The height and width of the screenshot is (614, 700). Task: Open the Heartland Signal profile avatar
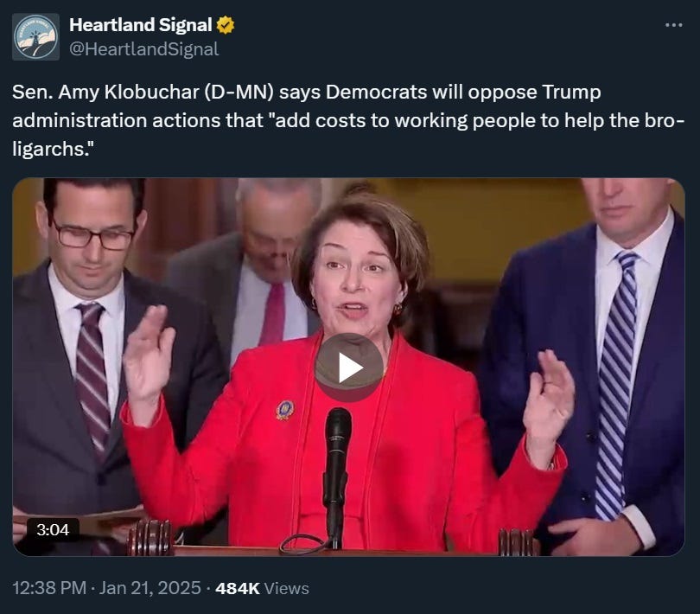click(35, 36)
